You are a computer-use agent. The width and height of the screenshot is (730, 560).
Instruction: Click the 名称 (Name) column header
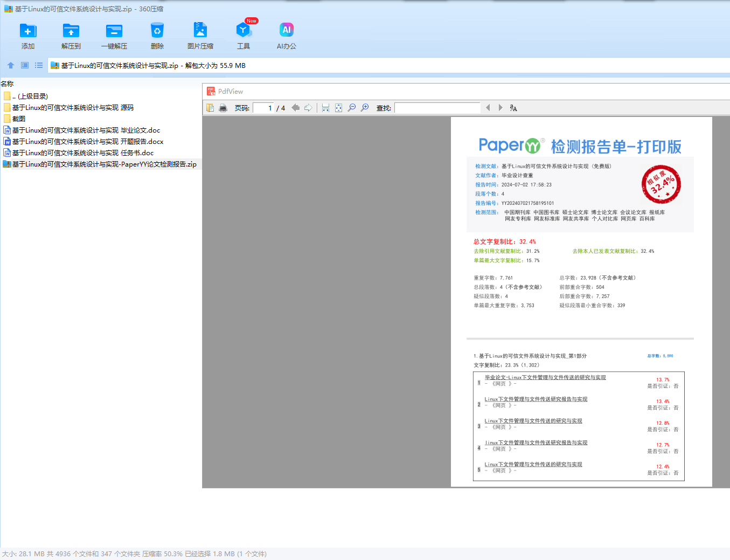coord(7,84)
